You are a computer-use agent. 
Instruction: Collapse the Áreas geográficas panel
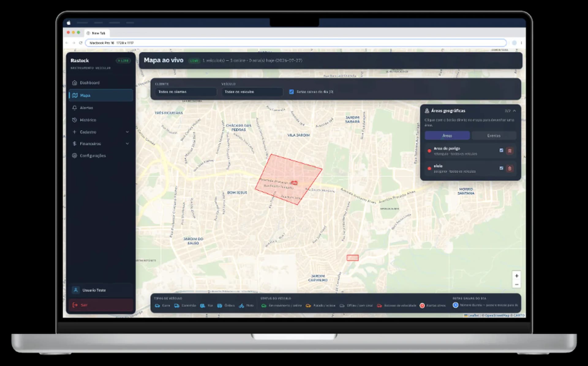tap(514, 111)
